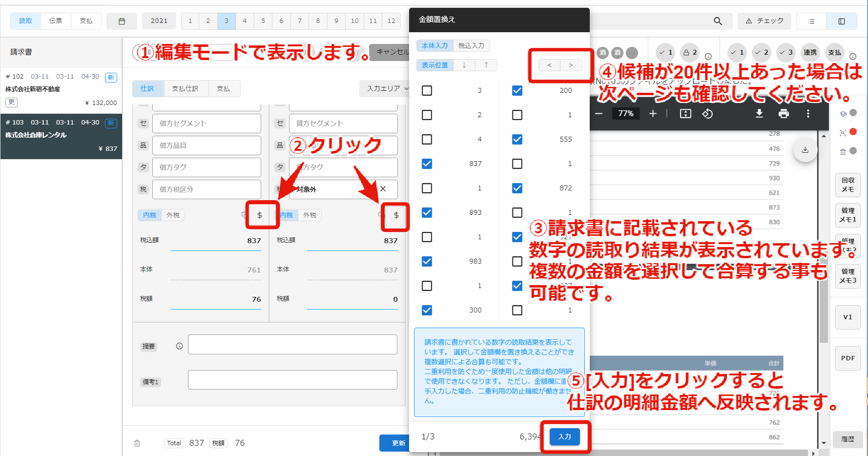Check the box for amount 2
The width and height of the screenshot is (868, 456).
point(427,115)
